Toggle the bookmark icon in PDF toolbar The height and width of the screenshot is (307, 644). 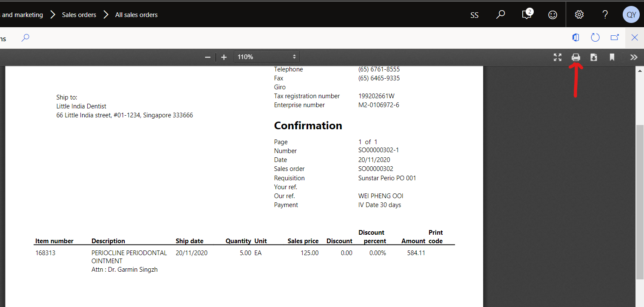point(612,57)
